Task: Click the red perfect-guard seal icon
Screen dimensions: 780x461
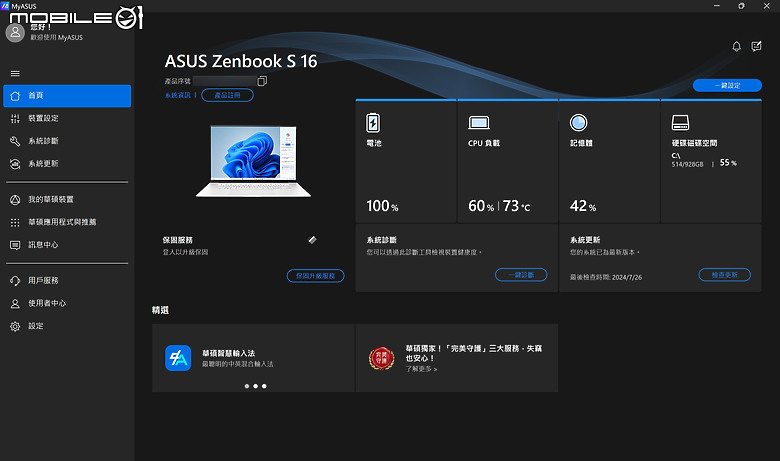Action: pyautogui.click(x=382, y=358)
